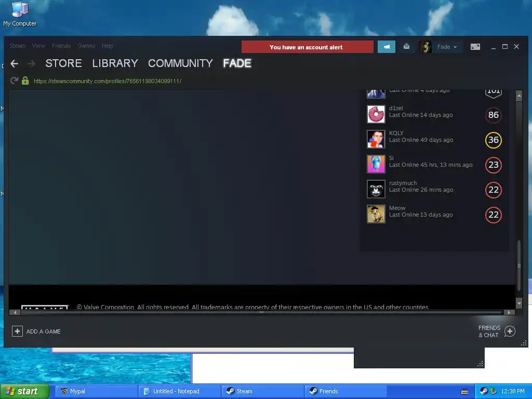This screenshot has width=532, height=399.
Task: Click the Windows start button
Action: (x=25, y=391)
